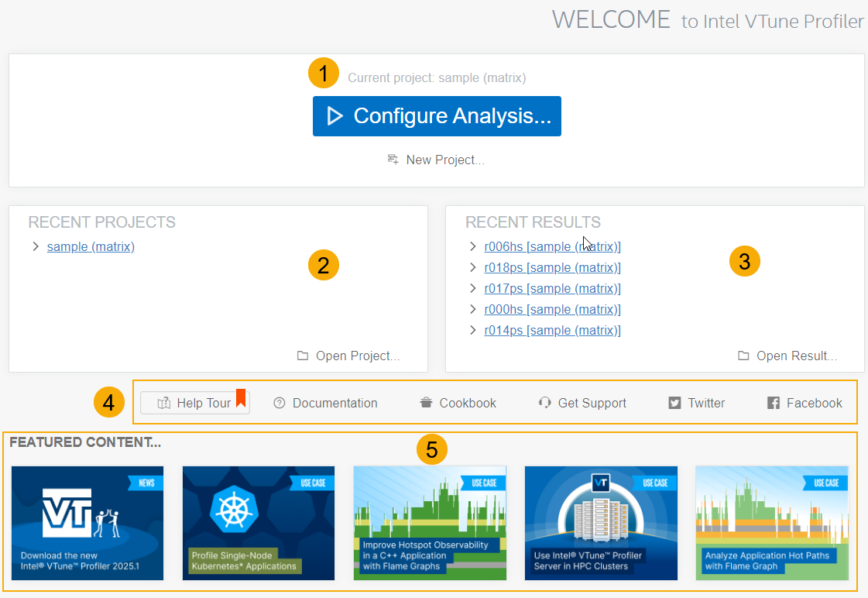868x598 pixels.
Task: Click Get Support
Action: [582, 403]
